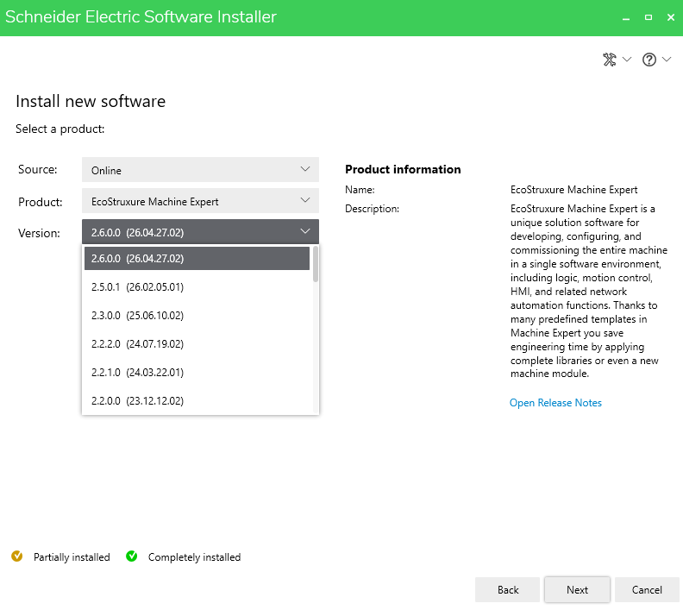Maximize the installer window

click(649, 17)
